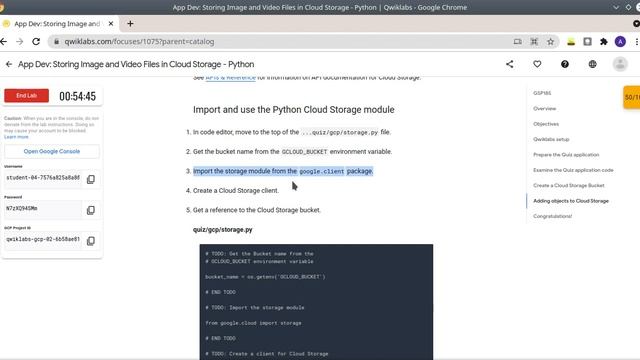The width and height of the screenshot is (640, 360).
Task: Click the username field student-04
Action: pos(43,178)
